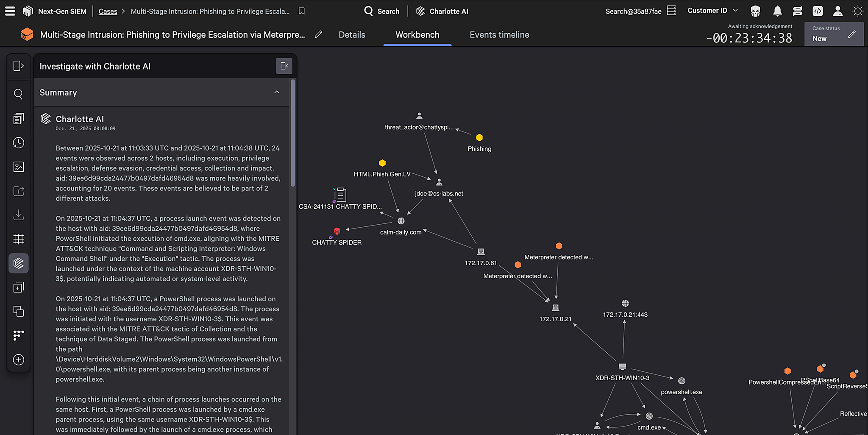
Task: Open the Details tab
Action: 352,35
